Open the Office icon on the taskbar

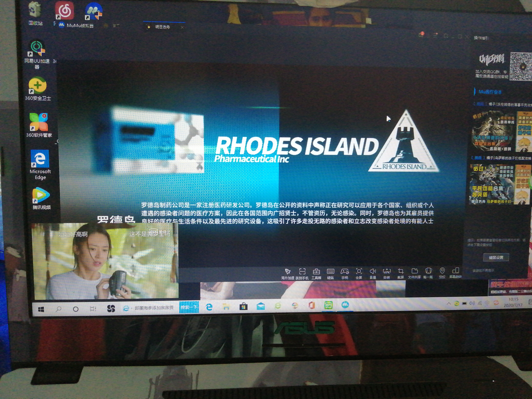[312, 305]
